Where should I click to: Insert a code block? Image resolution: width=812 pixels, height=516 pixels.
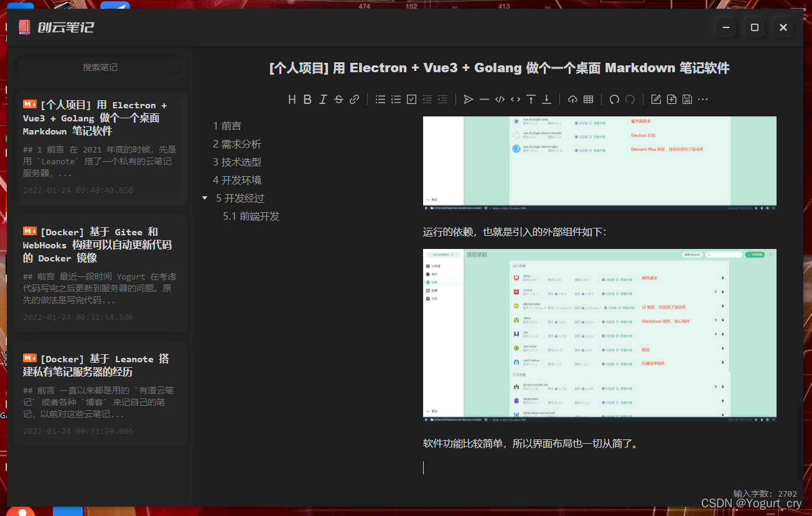(x=500, y=99)
